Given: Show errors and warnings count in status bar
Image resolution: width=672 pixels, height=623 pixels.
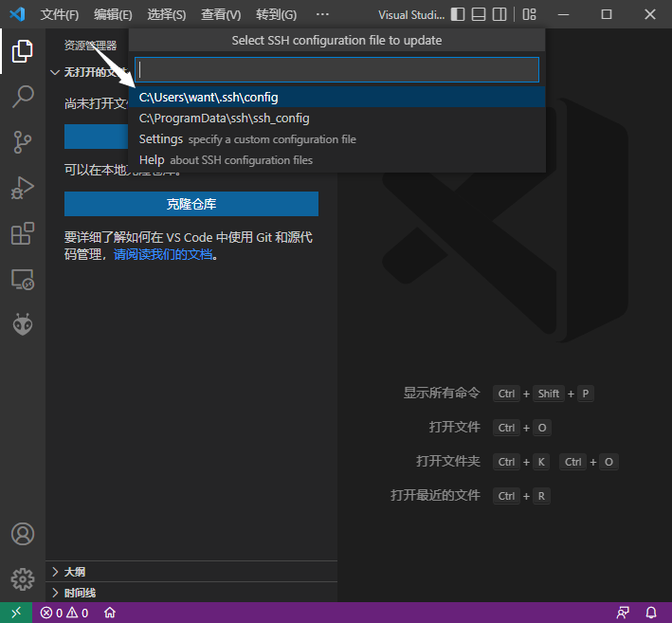Looking at the screenshot, I should 64,613.
